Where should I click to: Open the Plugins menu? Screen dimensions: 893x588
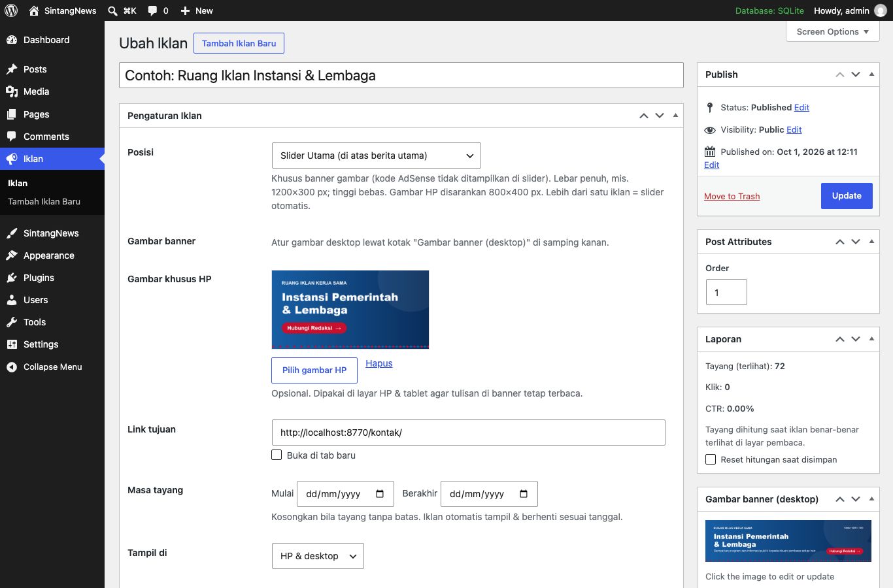52,278
